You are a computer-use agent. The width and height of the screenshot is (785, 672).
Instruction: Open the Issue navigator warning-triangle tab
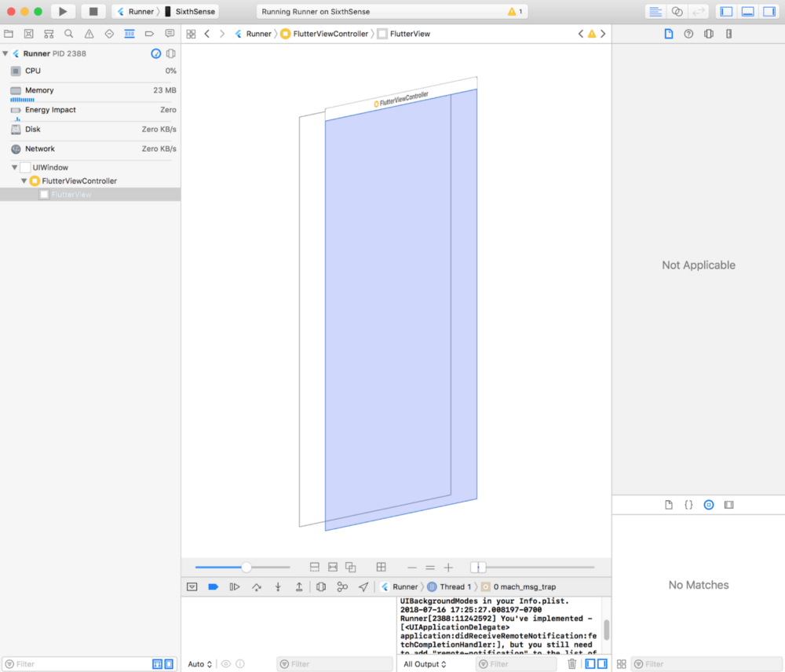[x=89, y=34]
